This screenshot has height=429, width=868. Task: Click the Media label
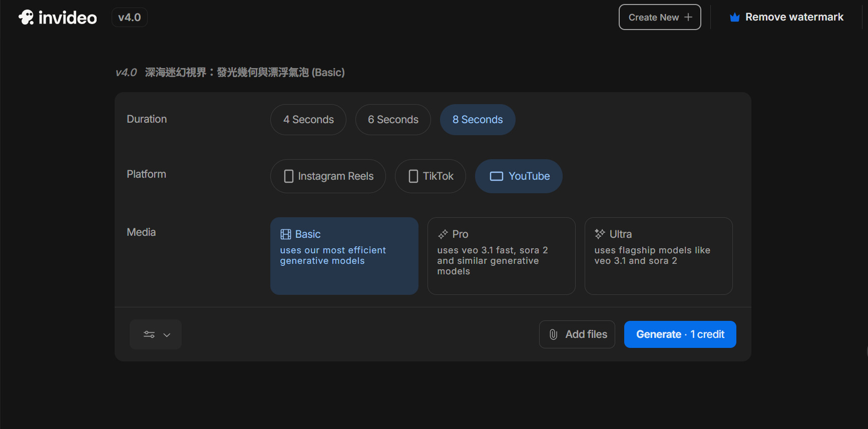pyautogui.click(x=141, y=232)
